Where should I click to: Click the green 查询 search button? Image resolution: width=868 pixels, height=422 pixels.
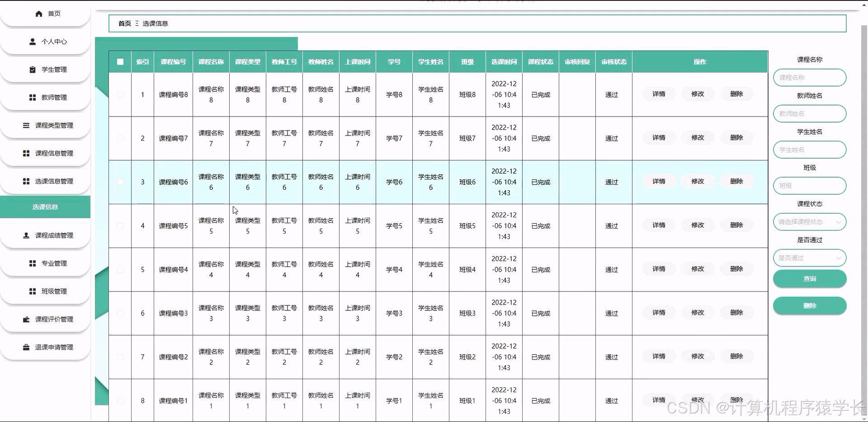coord(810,279)
